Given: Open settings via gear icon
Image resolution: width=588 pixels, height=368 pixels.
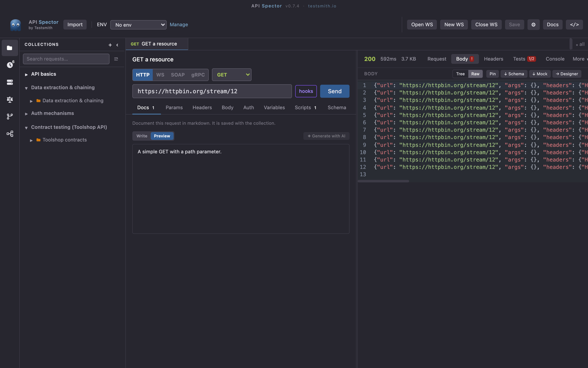Looking at the screenshot, I should pyautogui.click(x=533, y=25).
